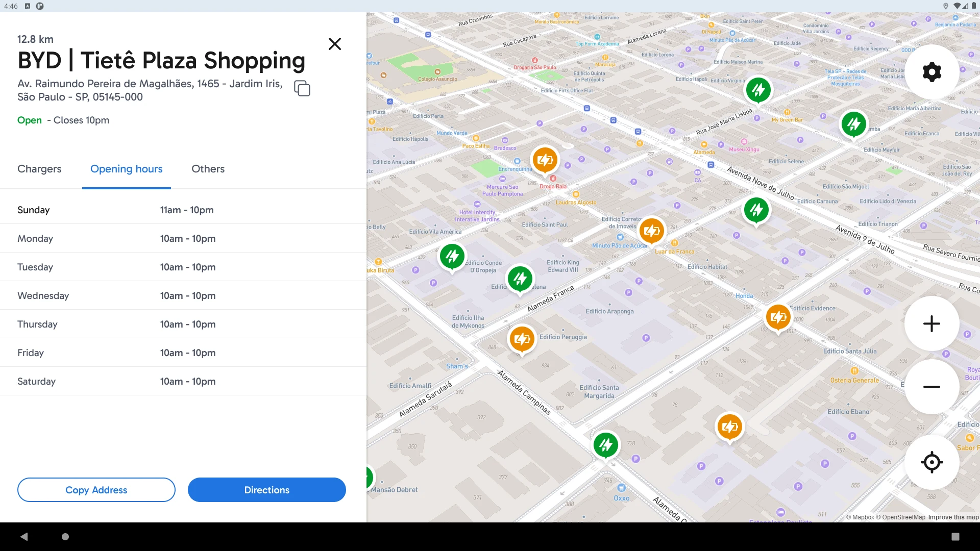Tap the Android back navigation button
Image resolution: width=980 pixels, height=551 pixels.
click(24, 537)
